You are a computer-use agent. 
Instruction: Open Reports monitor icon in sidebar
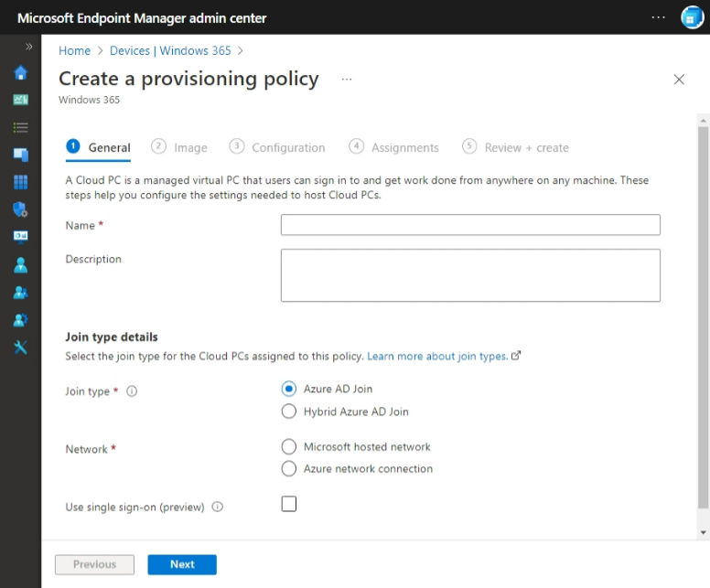tap(20, 237)
